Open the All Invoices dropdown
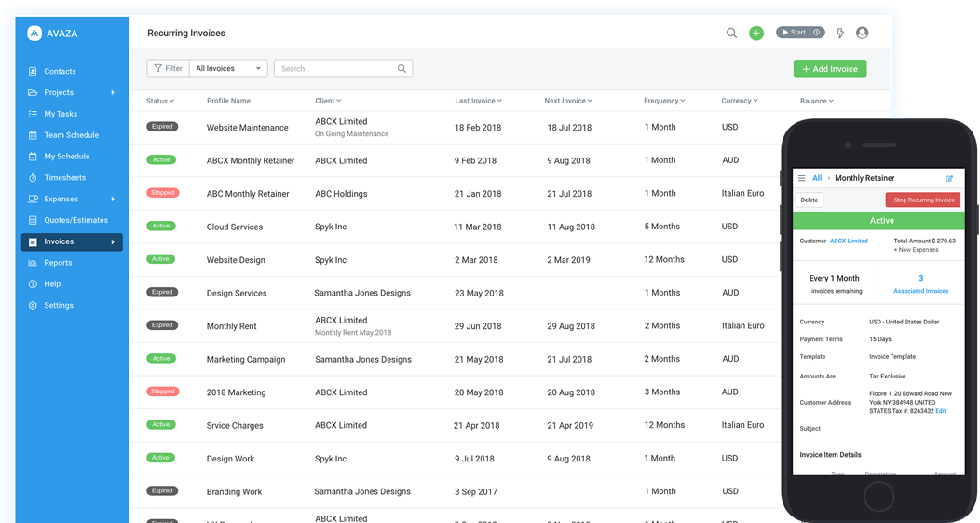This screenshot has height=523, width=980. [228, 69]
